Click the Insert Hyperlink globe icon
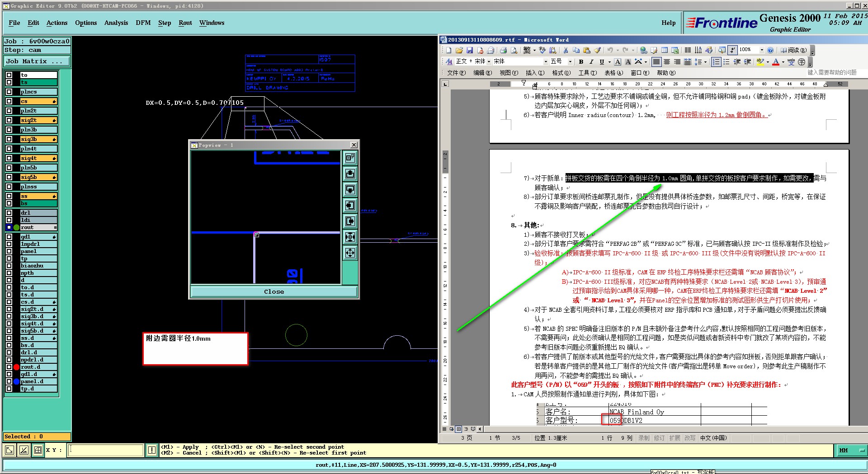Image resolution: width=868 pixels, height=474 pixels. (x=643, y=50)
